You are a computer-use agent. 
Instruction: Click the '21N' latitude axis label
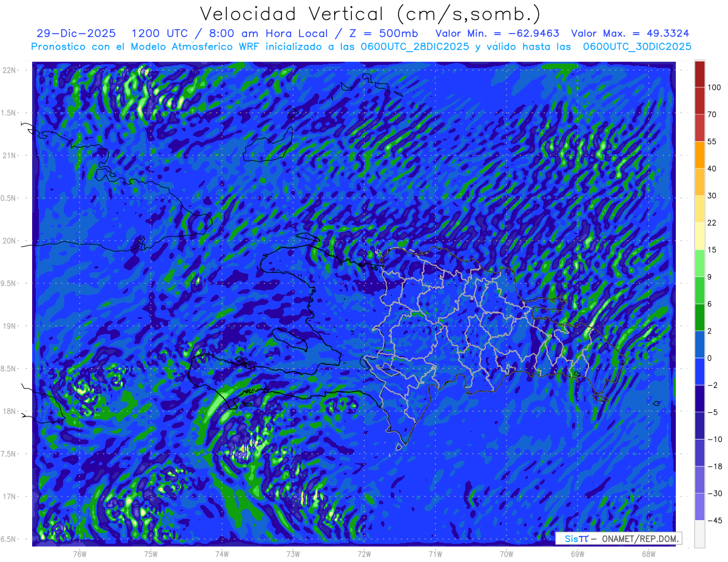10,155
